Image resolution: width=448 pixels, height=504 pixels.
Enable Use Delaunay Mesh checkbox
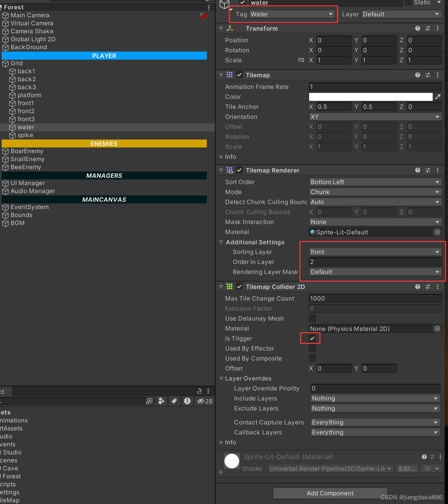312,319
